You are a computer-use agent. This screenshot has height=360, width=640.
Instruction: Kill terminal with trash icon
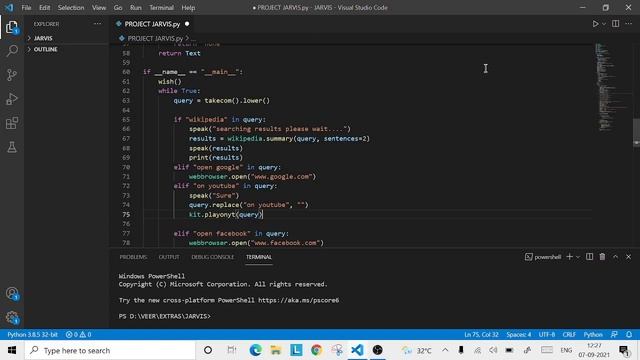coord(602,257)
